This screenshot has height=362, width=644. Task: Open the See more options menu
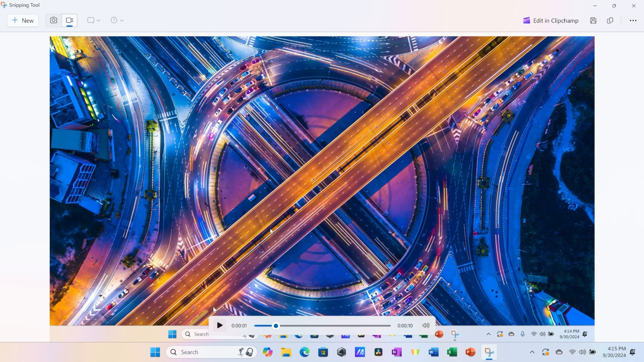coord(633,20)
